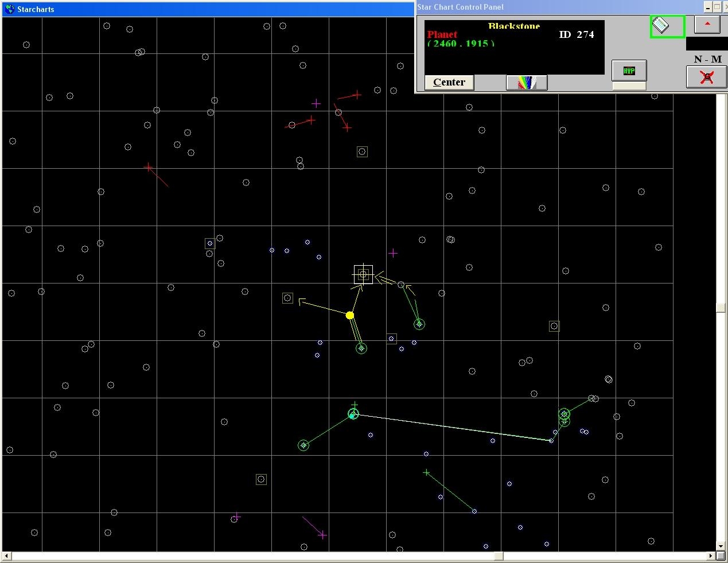
Task: Select the cyan dot inside the green circle
Action: [x=352, y=416]
